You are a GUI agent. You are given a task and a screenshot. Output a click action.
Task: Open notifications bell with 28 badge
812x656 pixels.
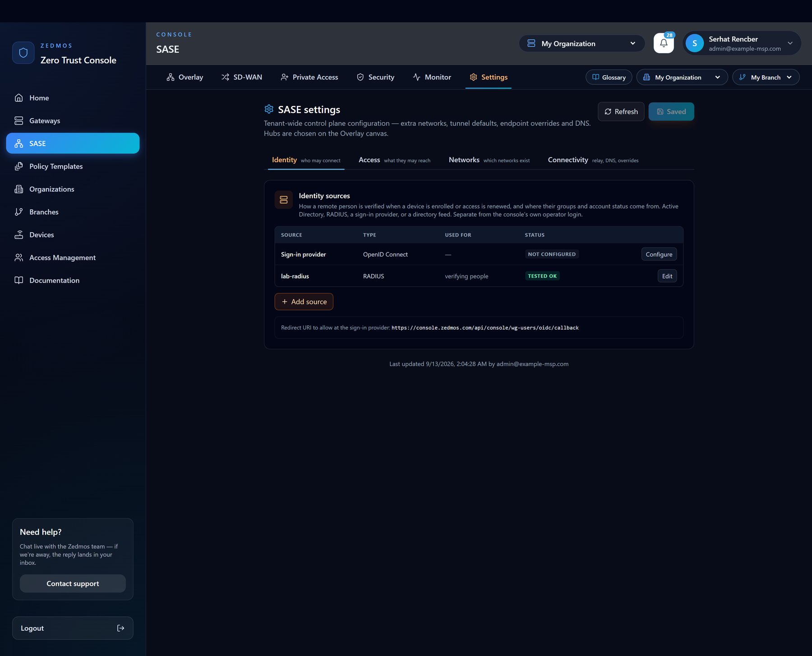tap(664, 43)
